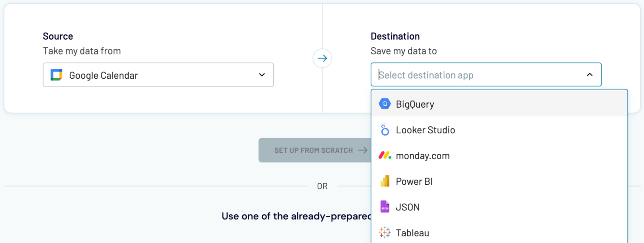Click the Looker Studio logo icon

tap(385, 130)
